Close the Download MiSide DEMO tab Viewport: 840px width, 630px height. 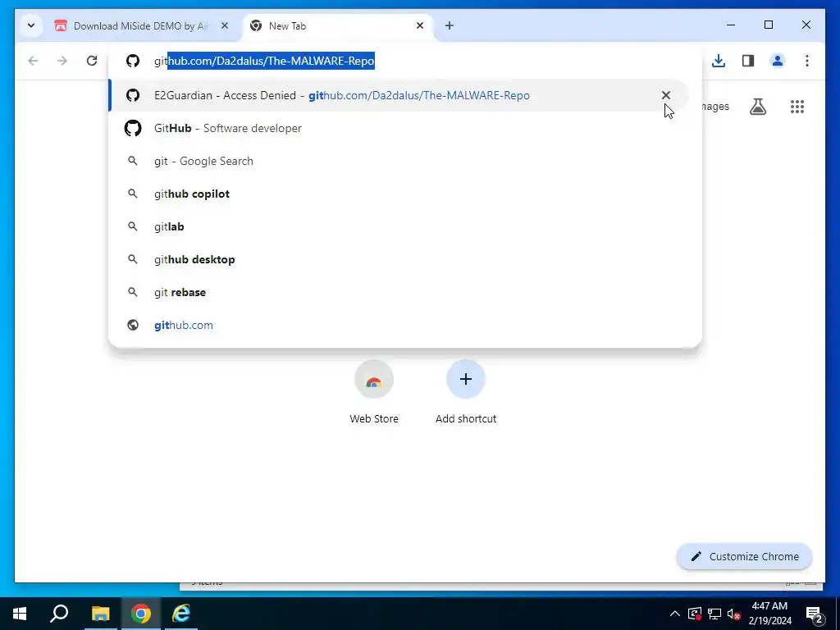tap(225, 25)
